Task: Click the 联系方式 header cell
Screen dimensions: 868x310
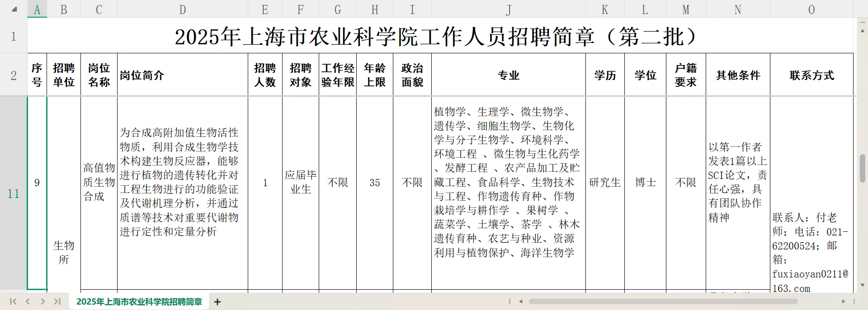Action: [x=811, y=75]
